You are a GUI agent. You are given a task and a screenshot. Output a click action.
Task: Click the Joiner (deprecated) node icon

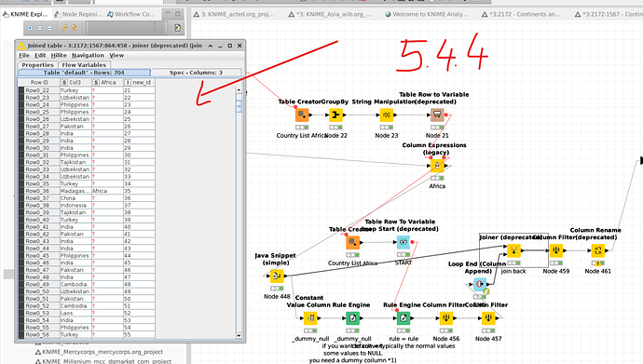pyautogui.click(x=513, y=250)
